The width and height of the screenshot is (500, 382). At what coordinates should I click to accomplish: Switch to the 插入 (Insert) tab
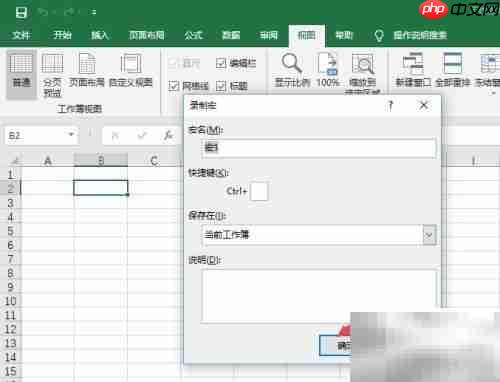coord(100,35)
